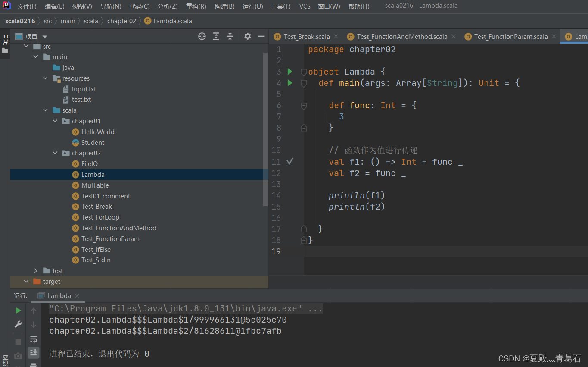The image size is (588, 367).
Task: Open the 导航(N) menu
Action: click(111, 6)
